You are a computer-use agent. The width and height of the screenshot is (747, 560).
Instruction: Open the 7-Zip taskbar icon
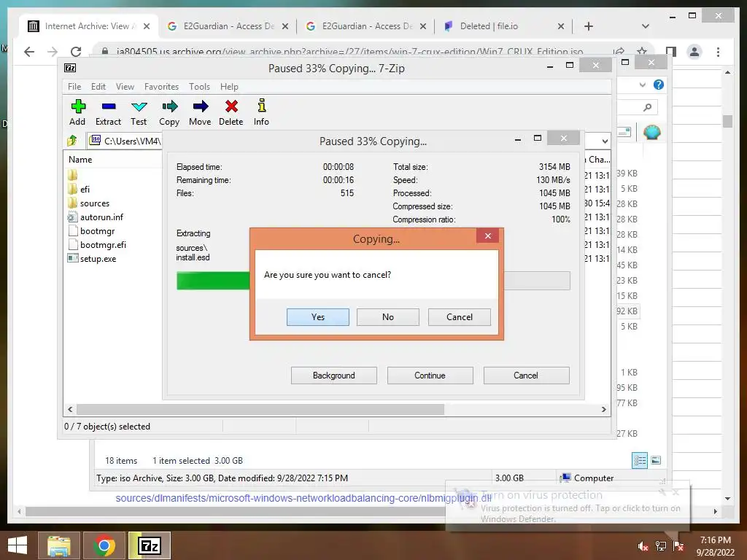[150, 545]
